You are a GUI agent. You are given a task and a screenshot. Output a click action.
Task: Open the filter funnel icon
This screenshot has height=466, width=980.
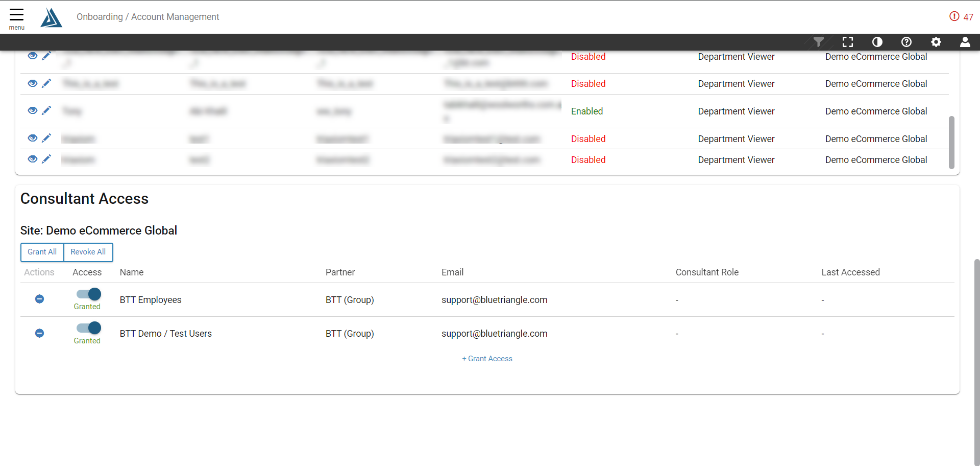click(819, 42)
